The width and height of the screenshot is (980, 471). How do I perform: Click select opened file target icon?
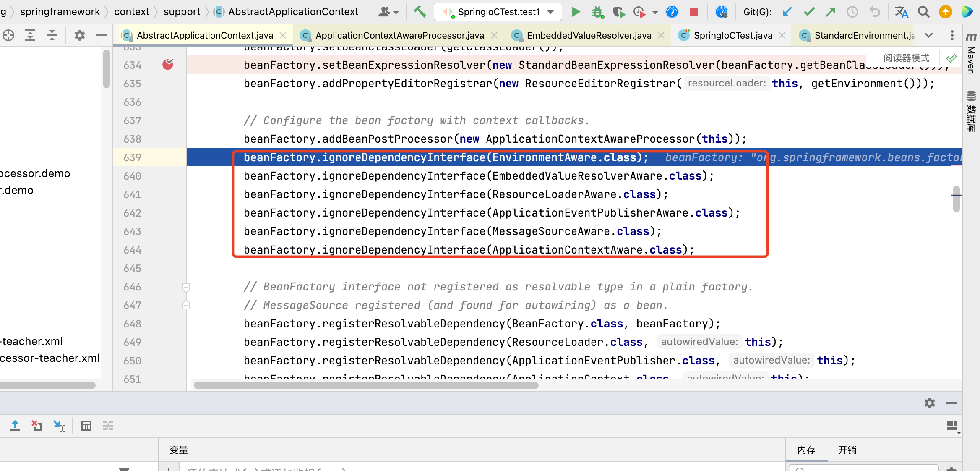[8, 35]
